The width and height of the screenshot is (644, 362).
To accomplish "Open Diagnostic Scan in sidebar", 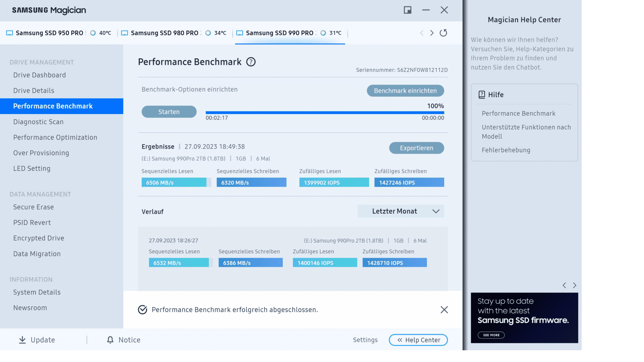I will tap(38, 122).
